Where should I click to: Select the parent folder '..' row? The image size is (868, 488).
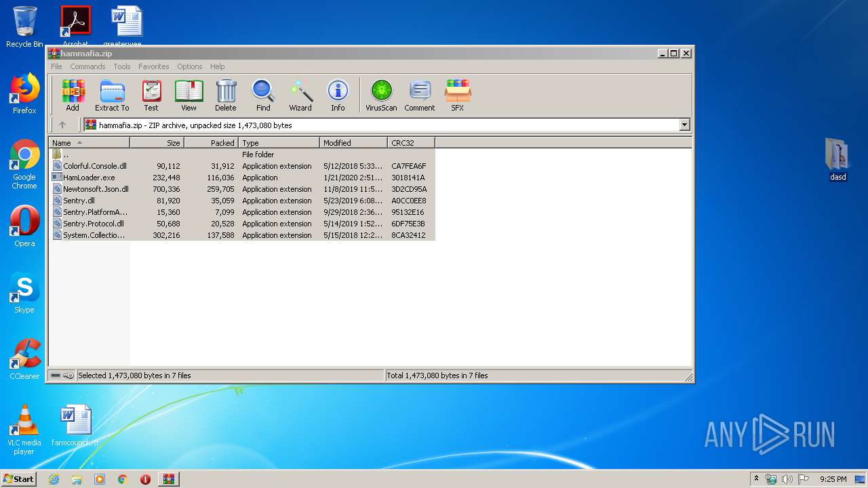coord(242,155)
